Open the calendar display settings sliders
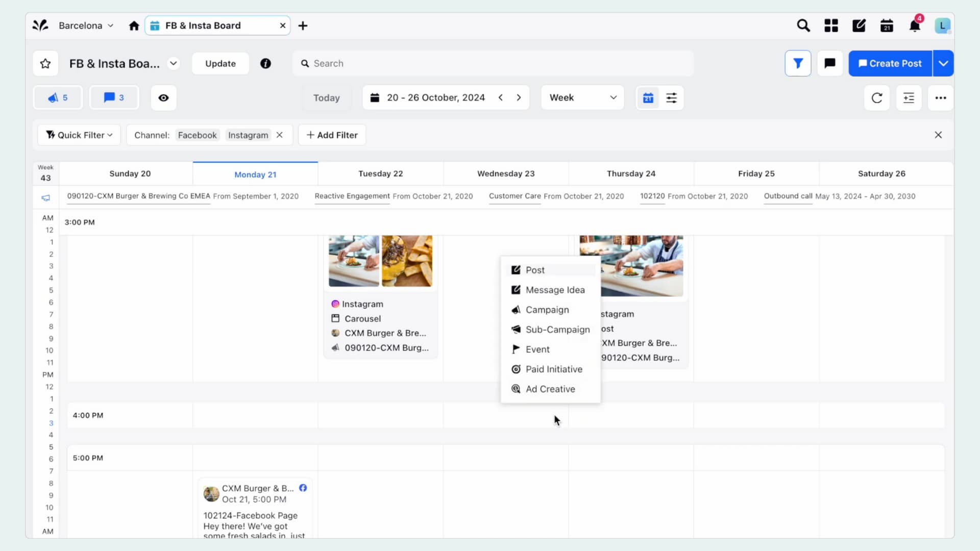This screenshot has height=551, width=980. 672,97
